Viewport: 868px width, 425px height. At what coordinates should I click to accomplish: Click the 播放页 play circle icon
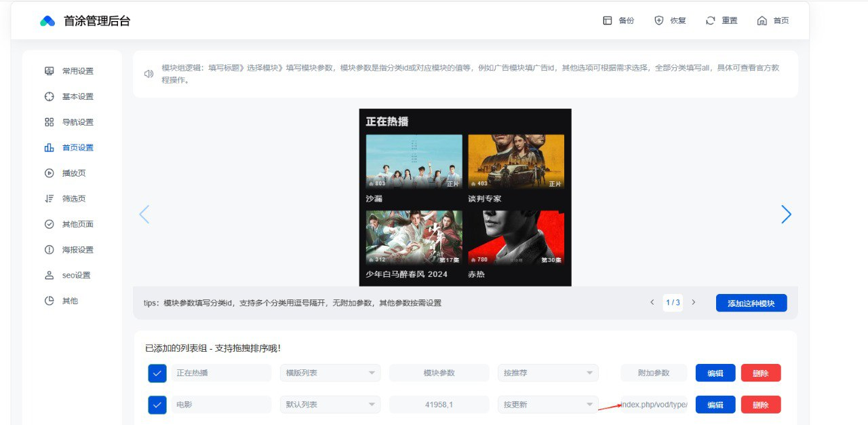[x=49, y=173]
